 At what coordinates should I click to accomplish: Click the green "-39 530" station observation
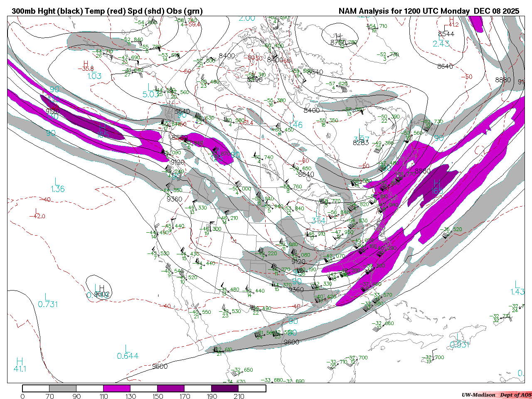click(x=231, y=311)
